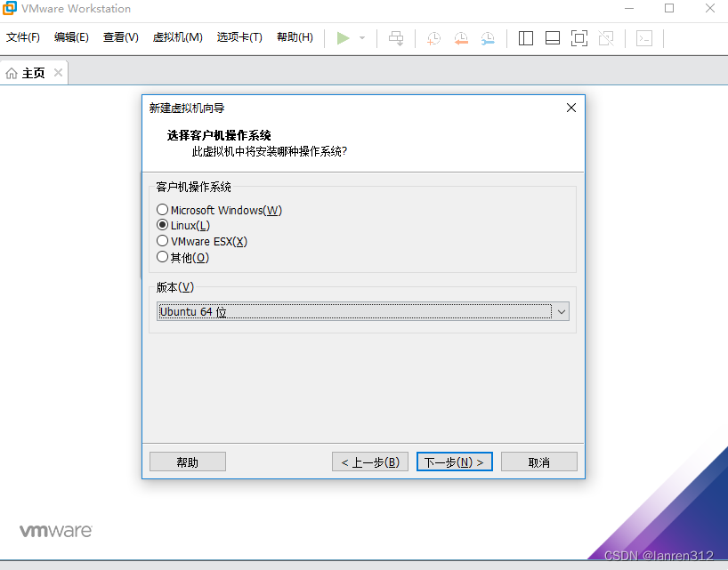Open the 帮助(H) menu

[x=295, y=37]
